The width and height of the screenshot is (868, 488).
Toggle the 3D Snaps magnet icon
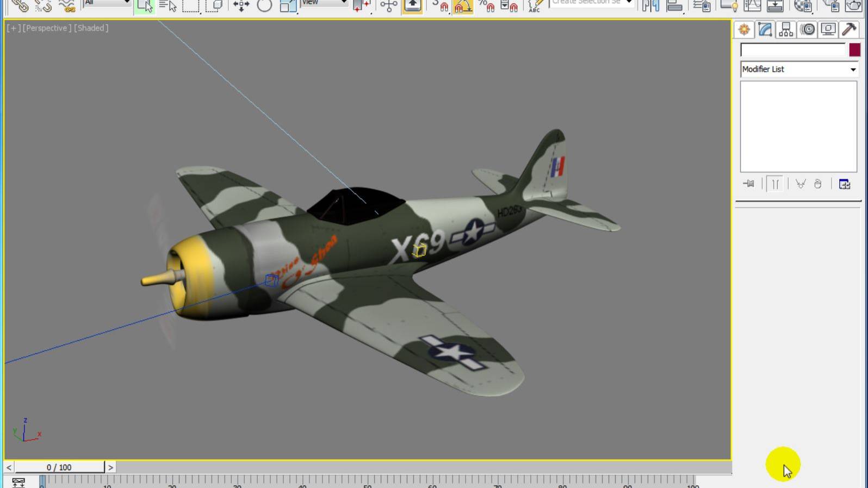[x=440, y=5]
